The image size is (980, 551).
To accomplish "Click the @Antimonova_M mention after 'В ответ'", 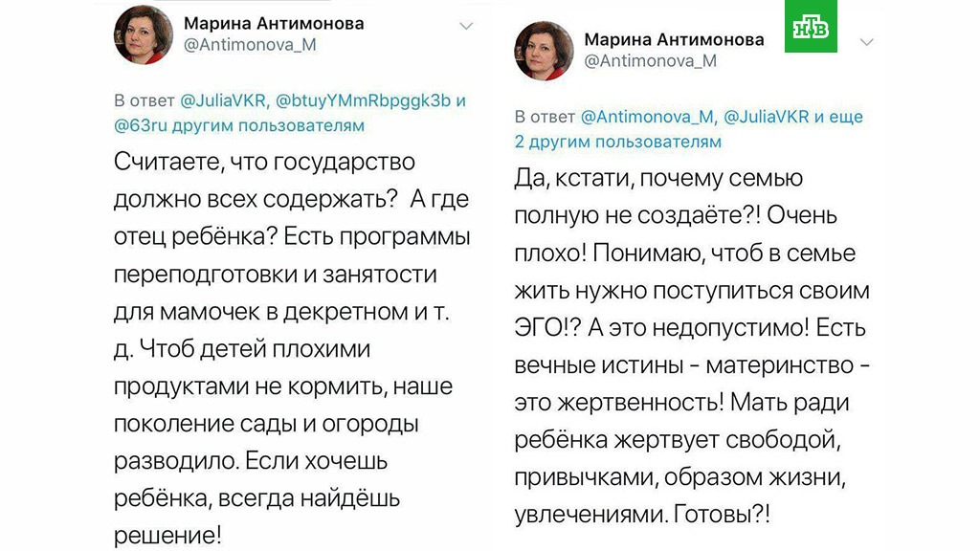I will (648, 117).
